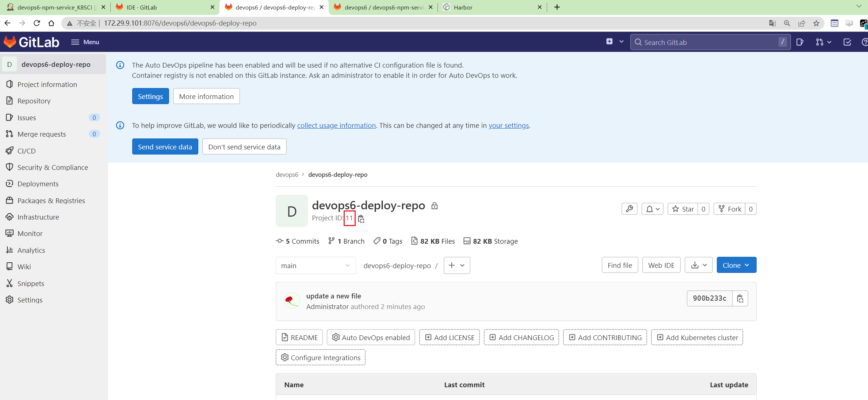The image size is (868, 400).
Task: Click the wrench project settings icon button
Action: (630, 209)
